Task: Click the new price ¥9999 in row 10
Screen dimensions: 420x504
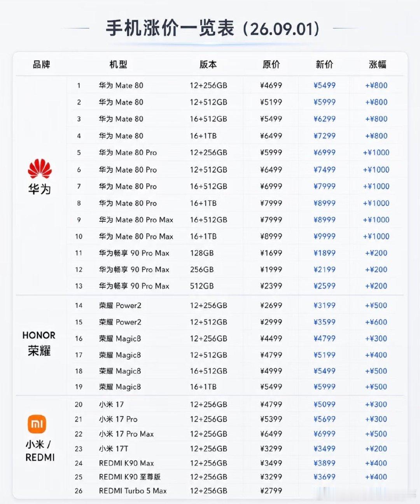Action: (324, 236)
